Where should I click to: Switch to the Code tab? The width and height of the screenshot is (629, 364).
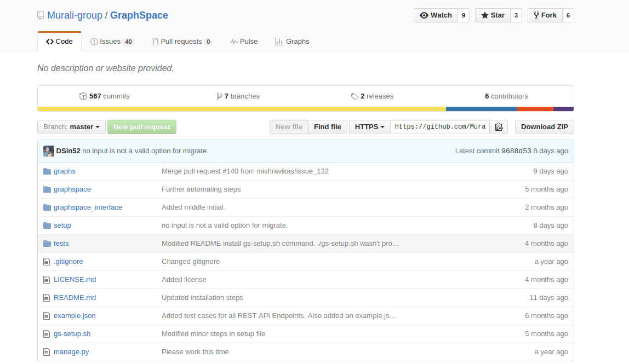pos(59,42)
